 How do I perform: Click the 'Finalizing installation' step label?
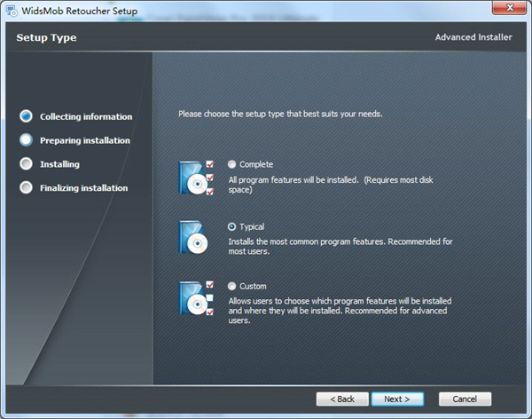[x=84, y=188]
